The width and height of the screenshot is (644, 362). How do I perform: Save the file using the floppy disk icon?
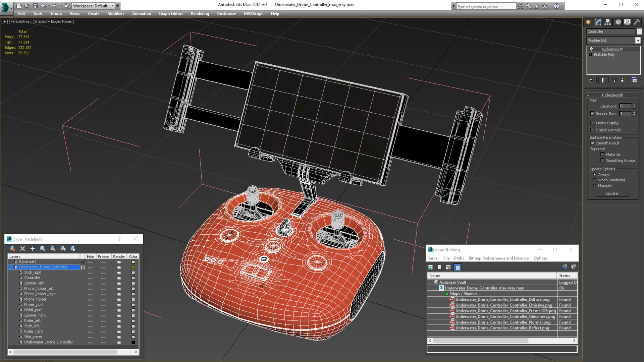(x=35, y=6)
